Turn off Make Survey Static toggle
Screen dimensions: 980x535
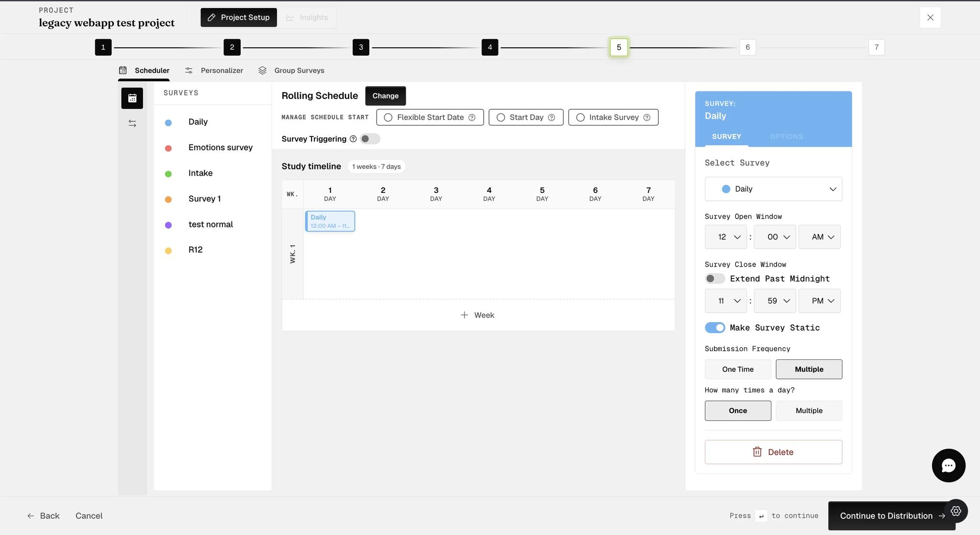point(715,328)
